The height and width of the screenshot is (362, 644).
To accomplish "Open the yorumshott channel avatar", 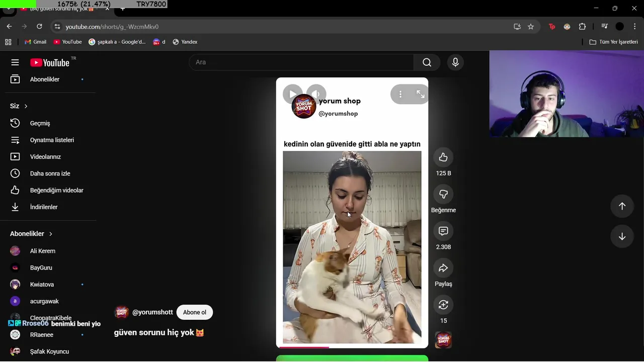I will point(122,312).
